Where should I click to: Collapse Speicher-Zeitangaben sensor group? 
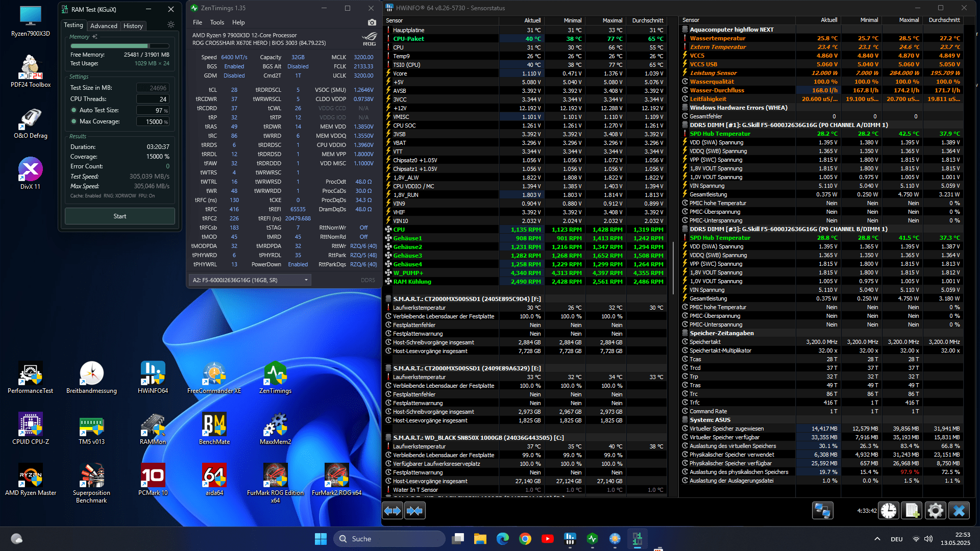coord(685,333)
